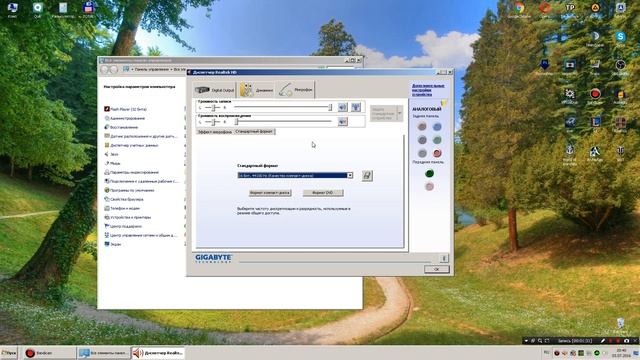Switch to Bandicam in the taskbar
Viewport: 640px width, 360px height.
coord(49,353)
